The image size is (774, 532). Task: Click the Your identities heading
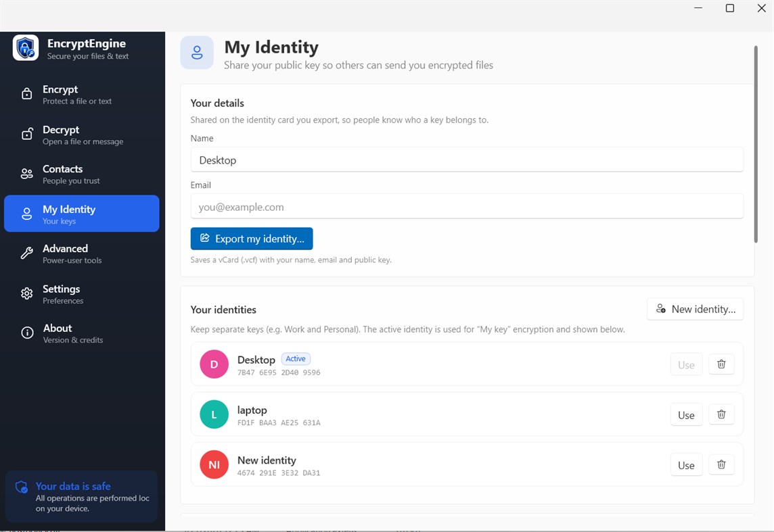[224, 310]
